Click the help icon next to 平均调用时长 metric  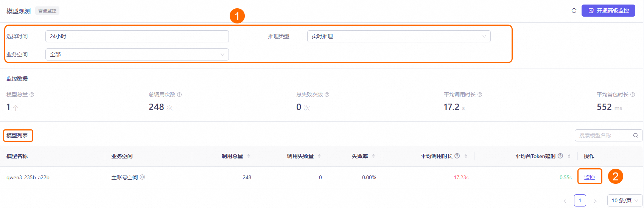point(480,95)
